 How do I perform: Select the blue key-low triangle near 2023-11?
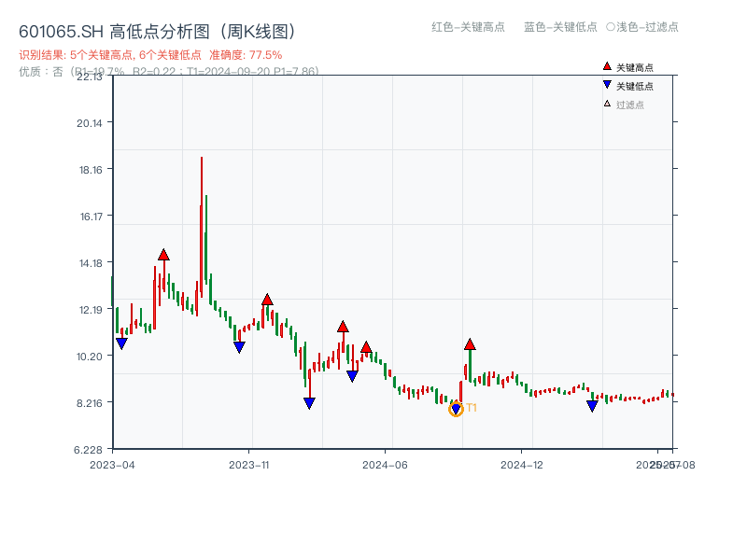[x=238, y=347]
